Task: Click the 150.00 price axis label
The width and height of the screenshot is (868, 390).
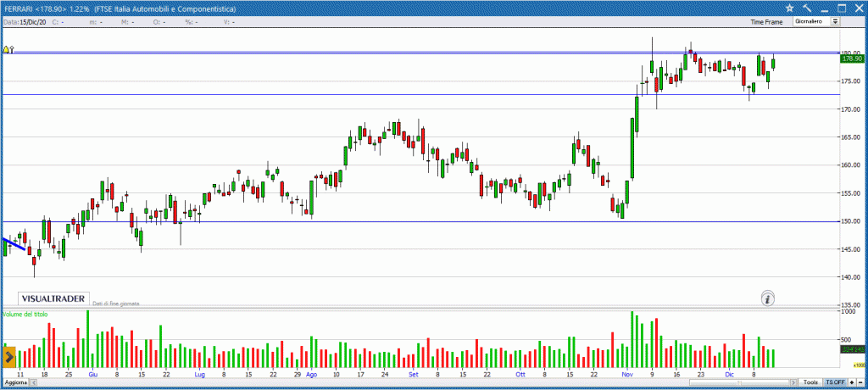Action: 849,221
